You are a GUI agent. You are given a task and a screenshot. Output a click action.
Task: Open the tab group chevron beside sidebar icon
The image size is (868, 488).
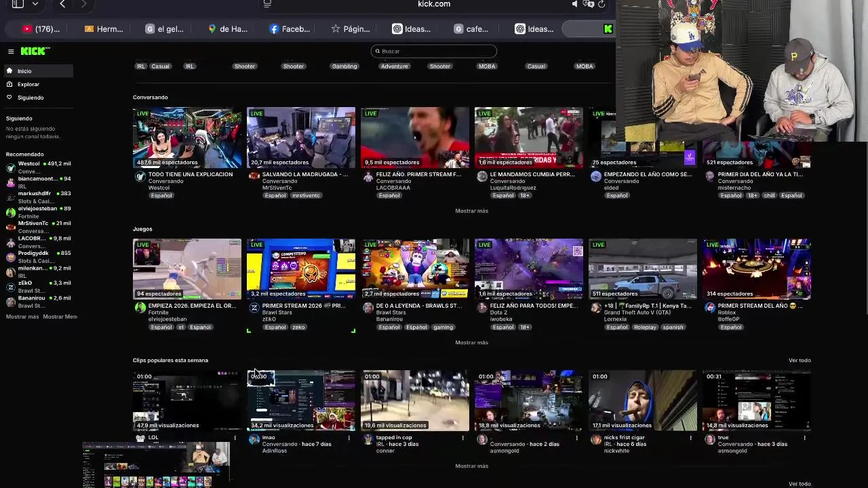pyautogui.click(x=35, y=4)
